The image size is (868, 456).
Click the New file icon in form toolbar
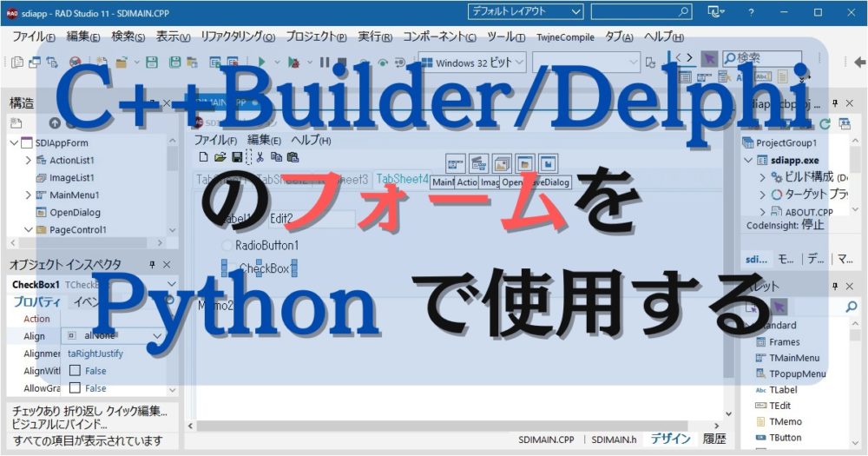[x=203, y=157]
